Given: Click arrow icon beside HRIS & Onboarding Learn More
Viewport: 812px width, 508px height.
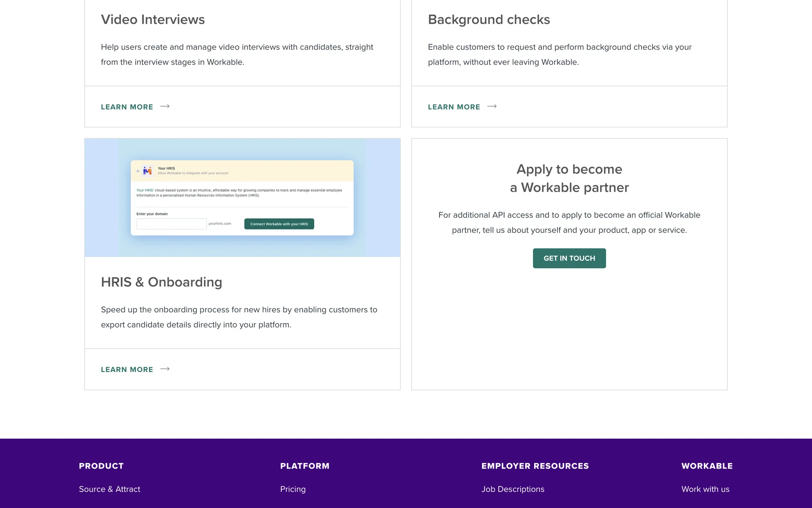Looking at the screenshot, I should click(165, 369).
